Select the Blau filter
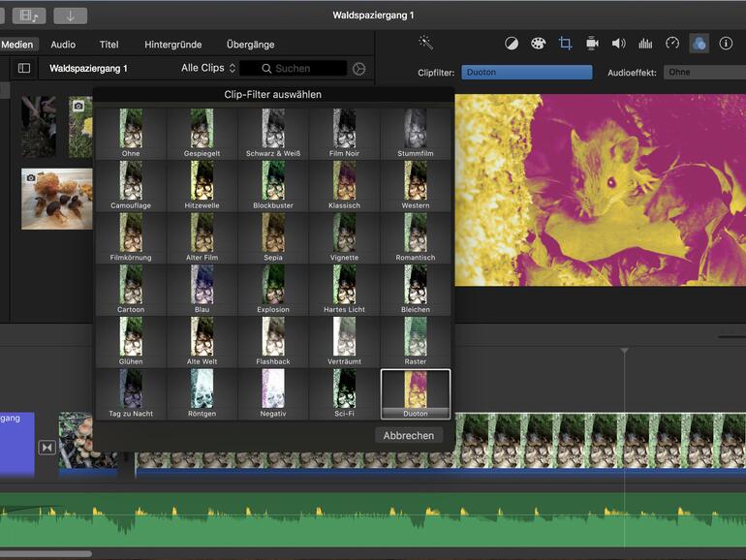The image size is (746, 560). (202, 290)
